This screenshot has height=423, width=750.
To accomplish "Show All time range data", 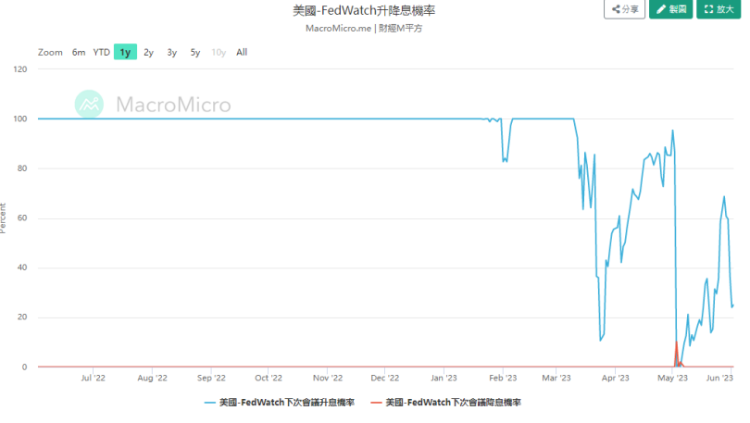I will tap(242, 52).
